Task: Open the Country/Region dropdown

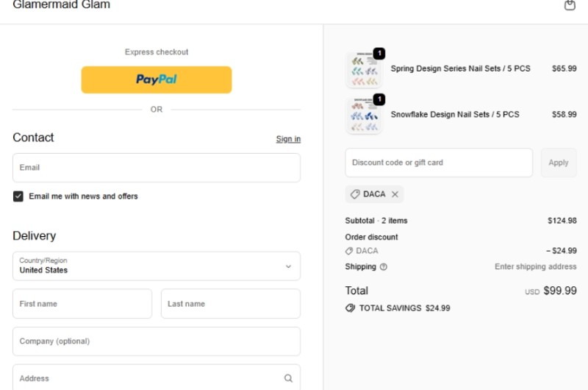Action: coord(157,266)
